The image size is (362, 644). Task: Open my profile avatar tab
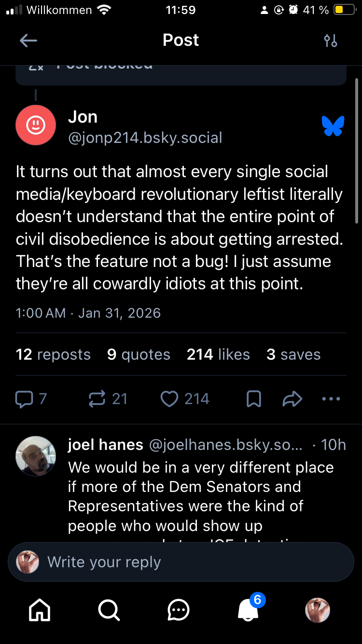pyautogui.click(x=318, y=610)
